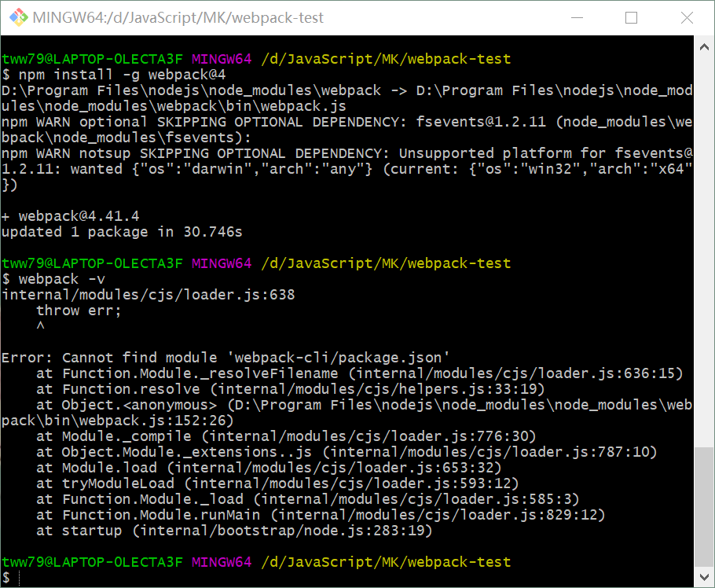Click the text 'internal/modules/cjs/loader.js:638'
The height and width of the screenshot is (588, 715).
click(148, 295)
